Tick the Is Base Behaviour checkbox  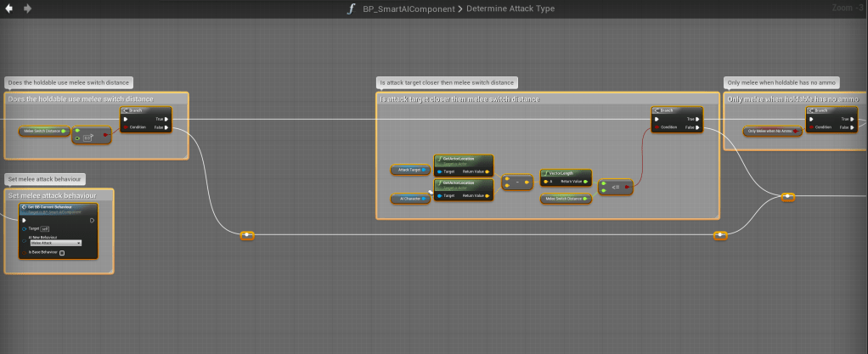[x=62, y=252]
